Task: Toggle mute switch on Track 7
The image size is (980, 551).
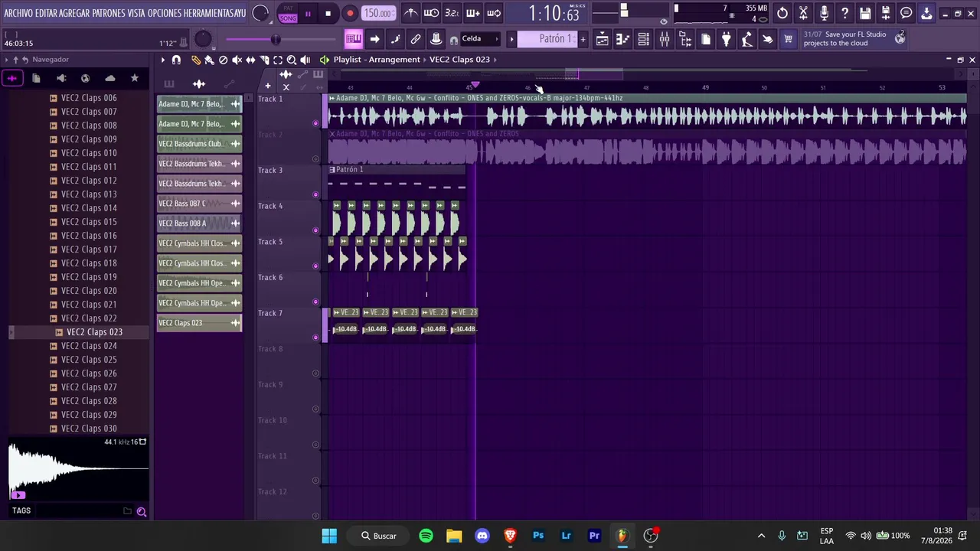Action: point(315,337)
